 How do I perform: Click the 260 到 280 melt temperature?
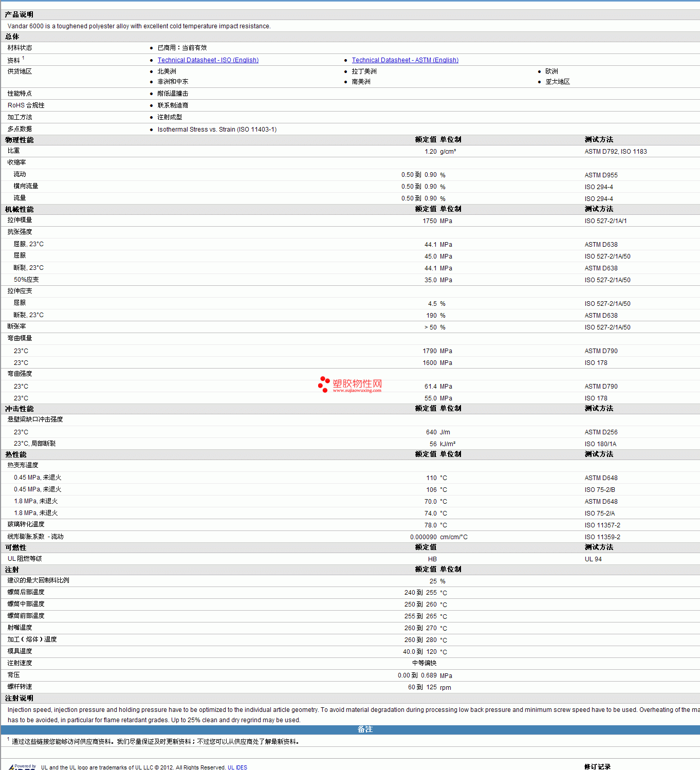tap(420, 640)
